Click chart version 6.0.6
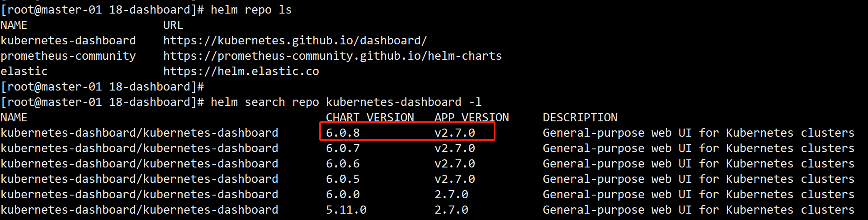Image resolution: width=868 pixels, height=220 pixels. (x=343, y=164)
